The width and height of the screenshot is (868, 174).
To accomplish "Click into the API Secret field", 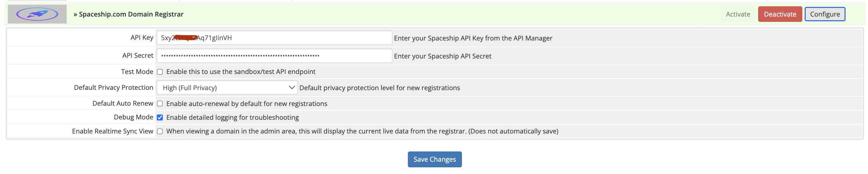I will click(274, 56).
